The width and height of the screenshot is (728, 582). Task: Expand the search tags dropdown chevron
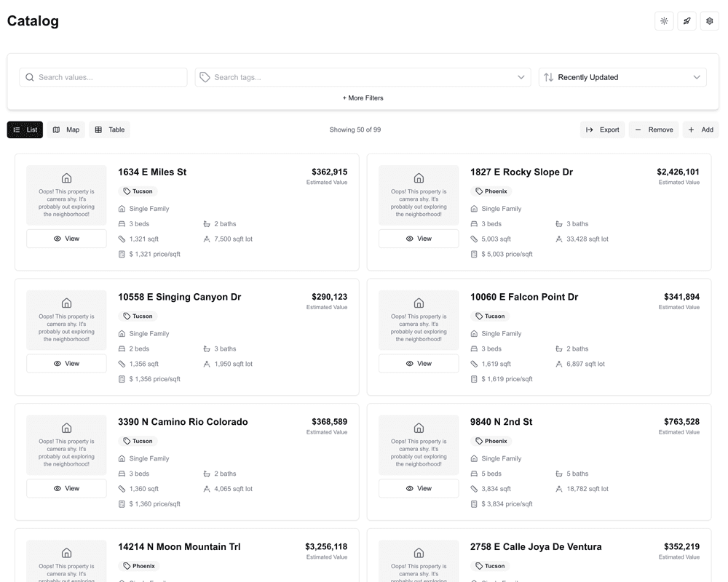pos(521,77)
